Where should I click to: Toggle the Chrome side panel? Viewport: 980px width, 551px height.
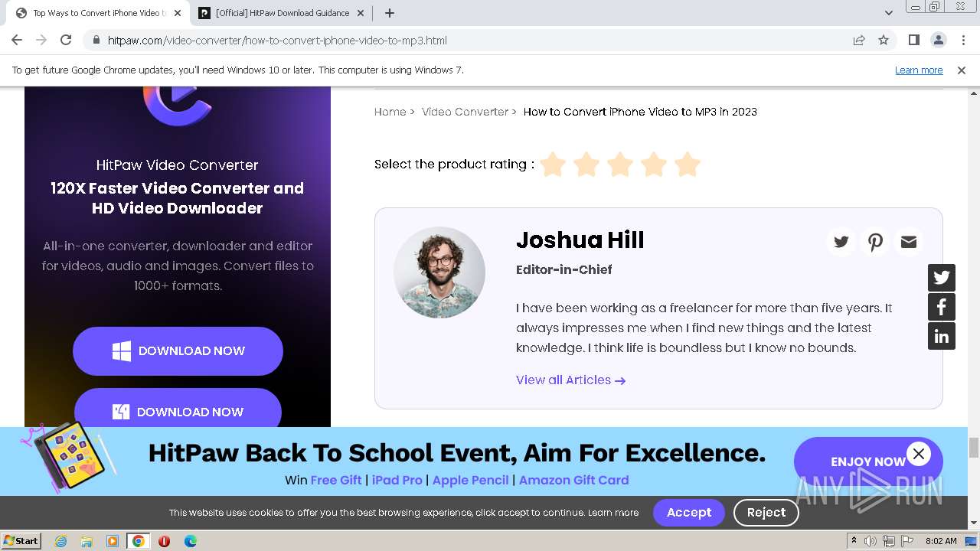pos(914,40)
